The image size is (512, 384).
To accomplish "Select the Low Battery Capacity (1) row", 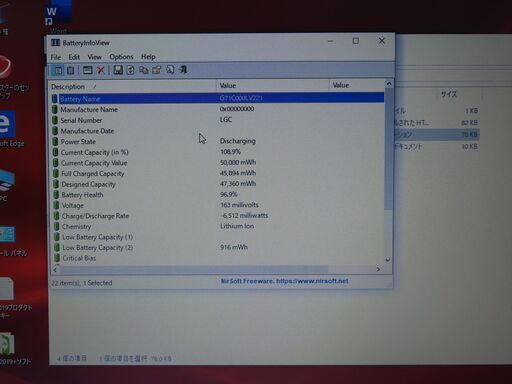I will [x=218, y=237].
